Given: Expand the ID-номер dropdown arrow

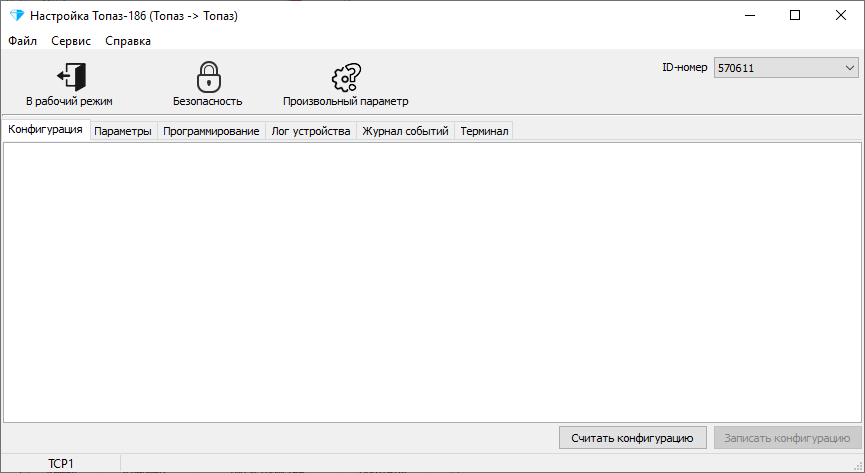Looking at the screenshot, I should point(850,68).
